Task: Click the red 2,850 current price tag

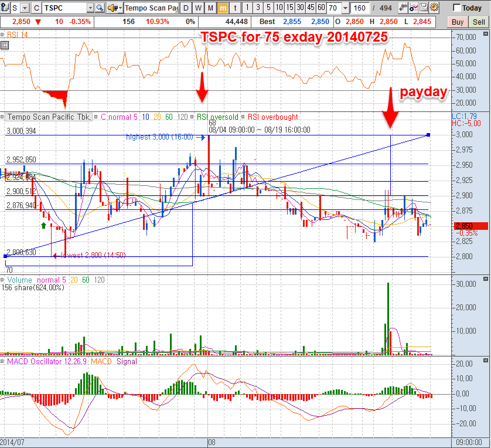Action: tap(471, 226)
